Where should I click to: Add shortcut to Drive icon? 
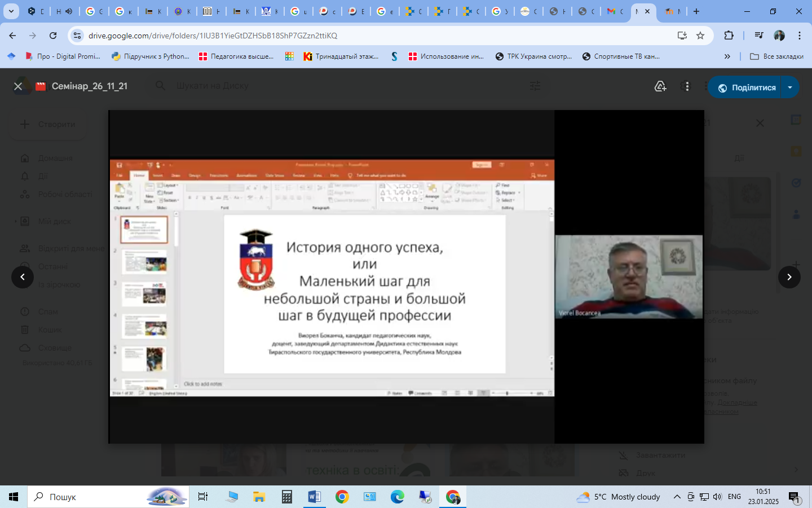pos(660,86)
